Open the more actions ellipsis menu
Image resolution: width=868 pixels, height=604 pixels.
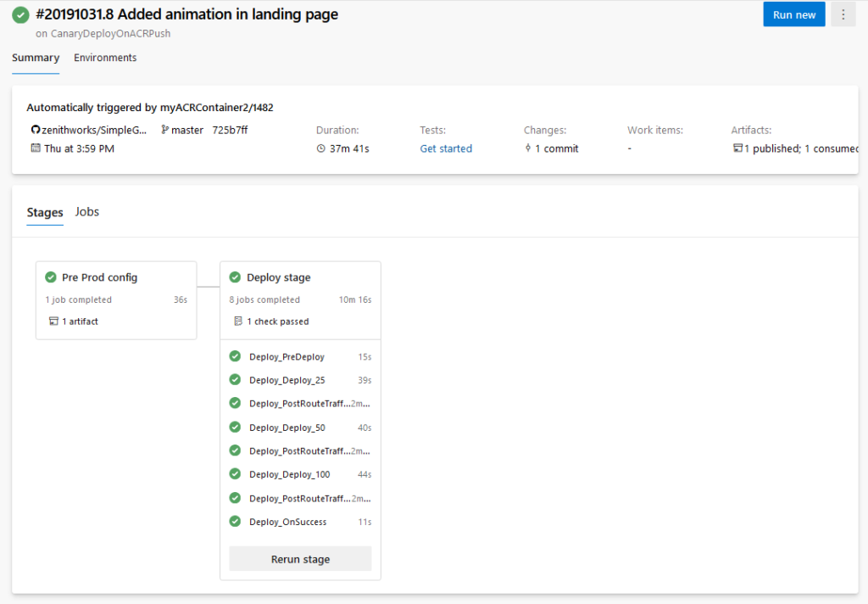(x=843, y=14)
